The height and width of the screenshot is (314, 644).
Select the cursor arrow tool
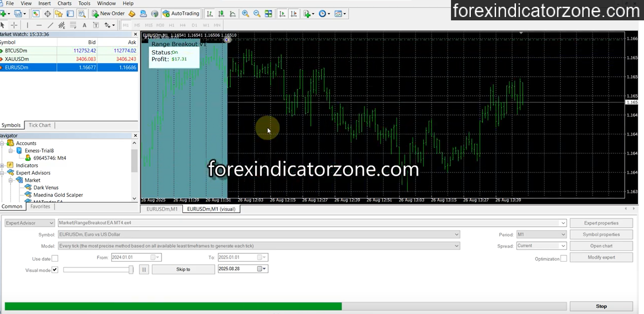3,25
